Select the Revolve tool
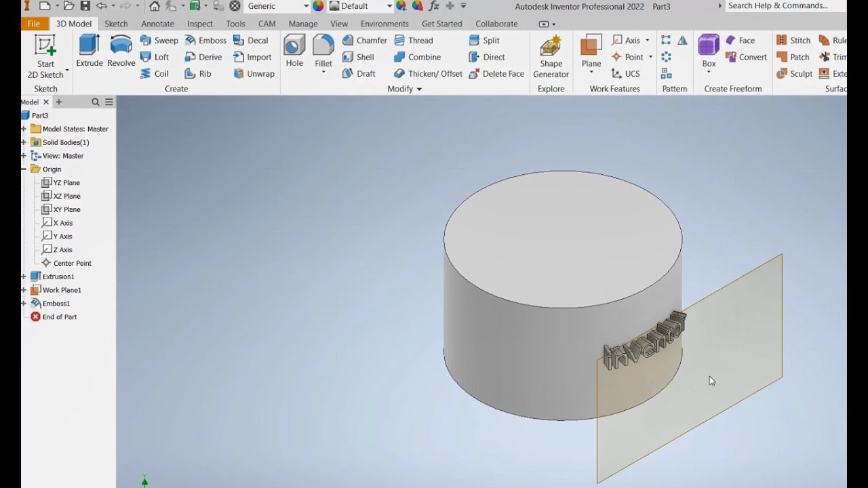The image size is (868, 488). click(x=121, y=51)
